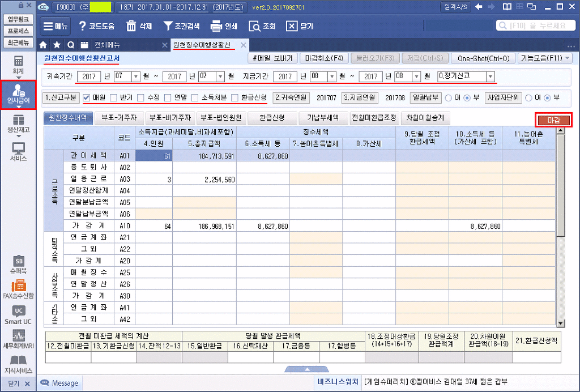
Task: Click the CE logo icon
Action: tap(44, 7)
